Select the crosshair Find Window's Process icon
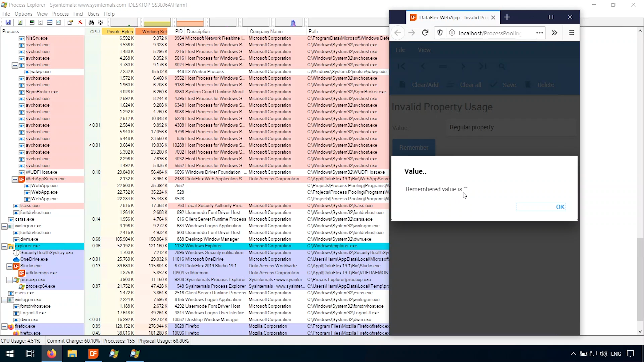 pos(100,22)
